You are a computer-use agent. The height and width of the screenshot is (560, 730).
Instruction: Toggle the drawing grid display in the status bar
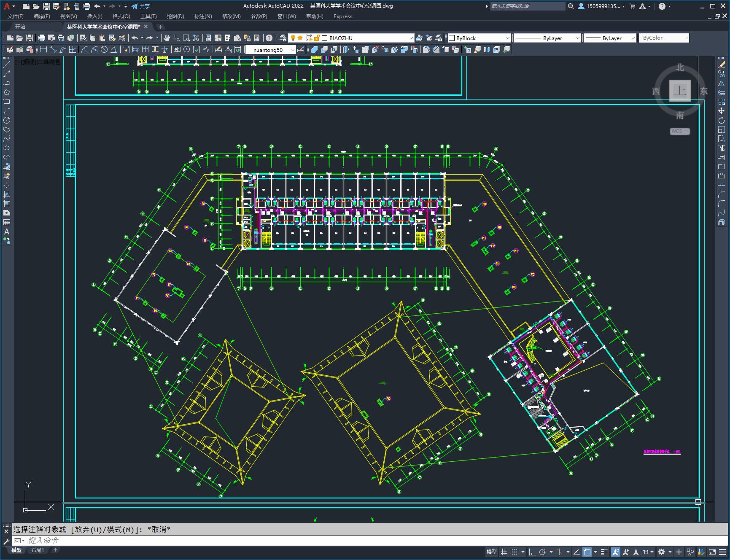504,552
